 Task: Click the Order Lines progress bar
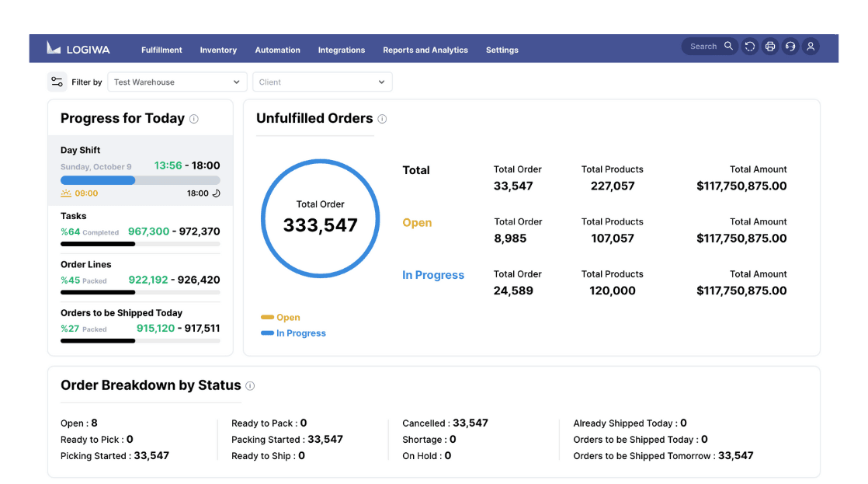(140, 292)
